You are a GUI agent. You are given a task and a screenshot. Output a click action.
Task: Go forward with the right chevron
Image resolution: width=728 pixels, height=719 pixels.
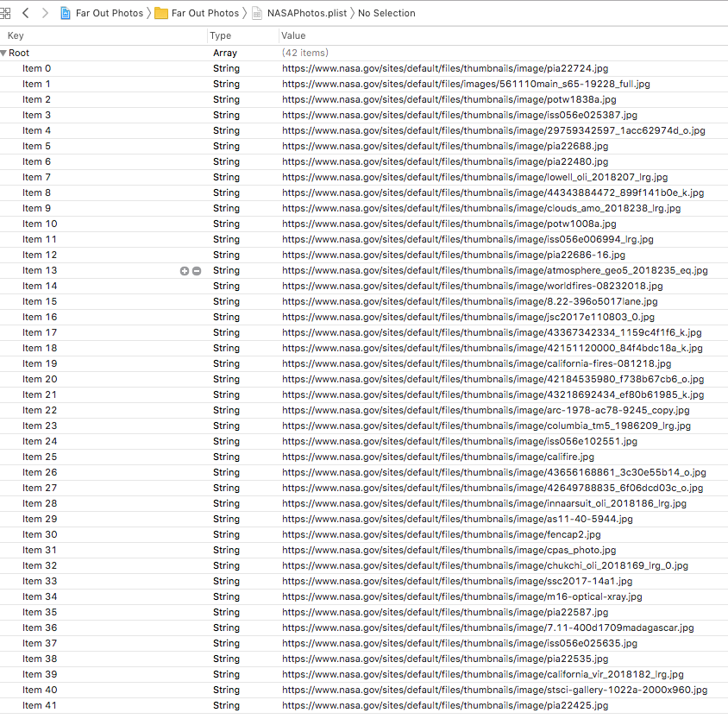[x=45, y=13]
